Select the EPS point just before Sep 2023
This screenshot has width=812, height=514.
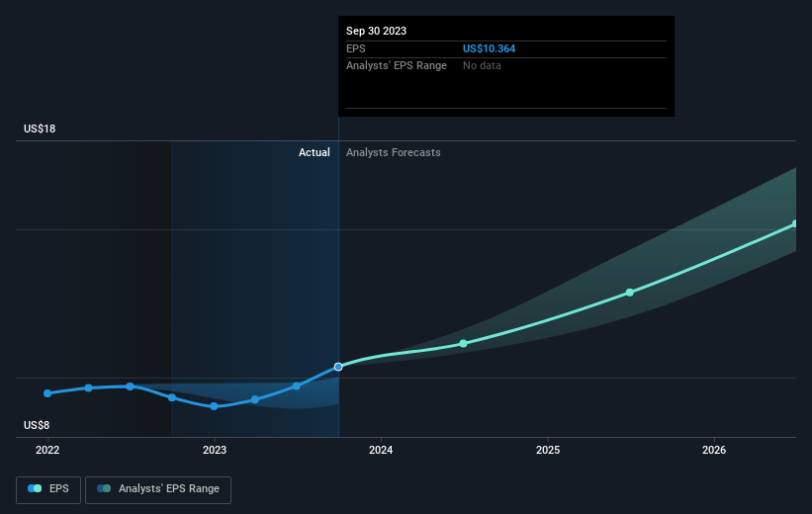pos(297,385)
